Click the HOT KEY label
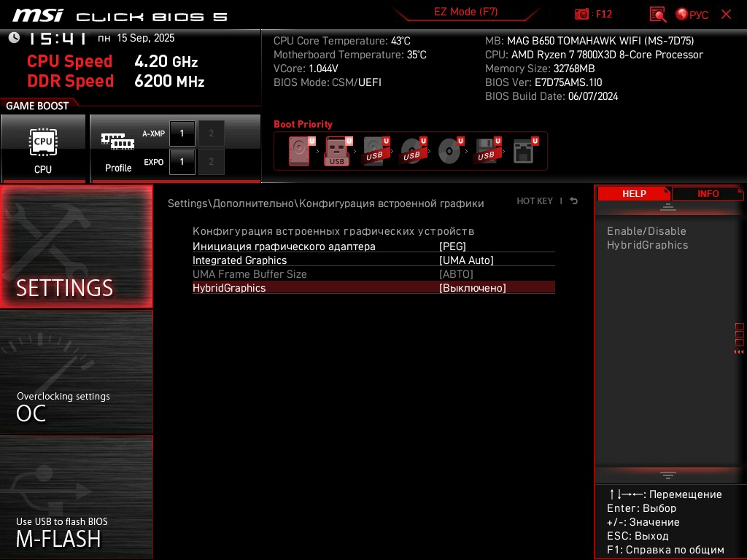 (x=535, y=201)
